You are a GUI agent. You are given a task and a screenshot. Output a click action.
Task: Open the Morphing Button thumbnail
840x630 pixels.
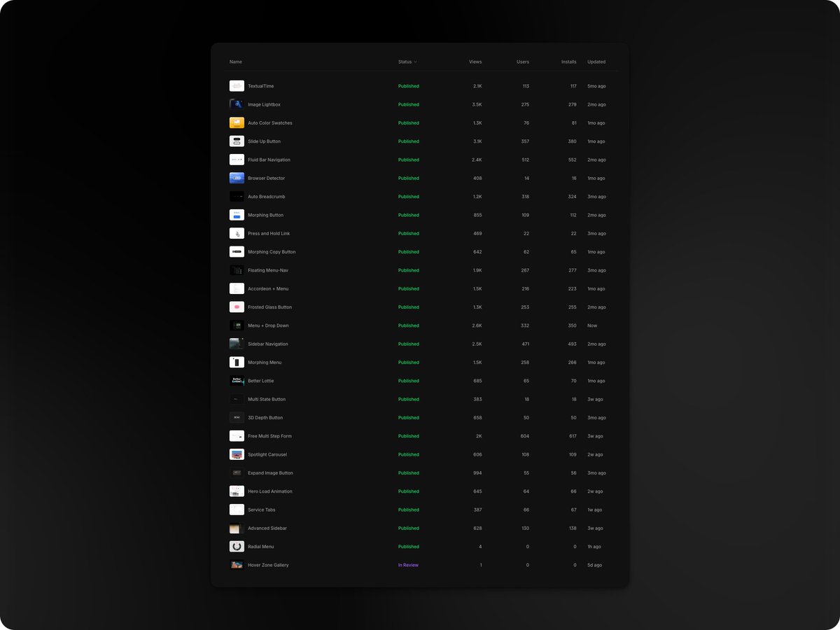click(237, 215)
